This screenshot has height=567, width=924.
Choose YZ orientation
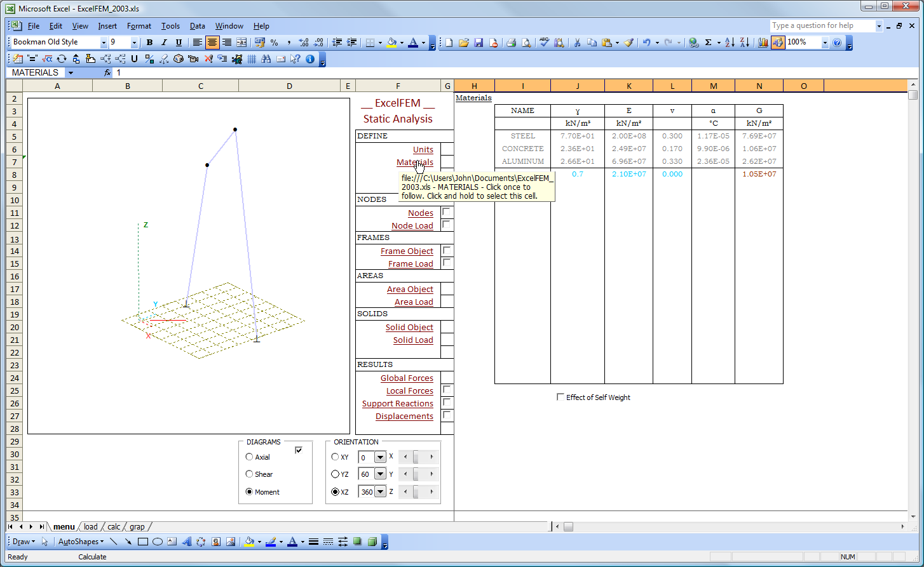[335, 474]
